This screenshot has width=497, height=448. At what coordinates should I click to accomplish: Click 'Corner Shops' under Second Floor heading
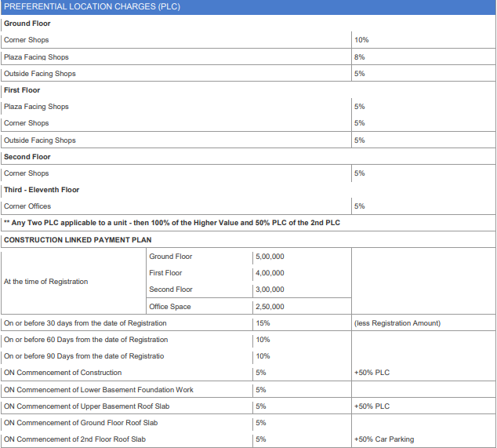click(27, 173)
